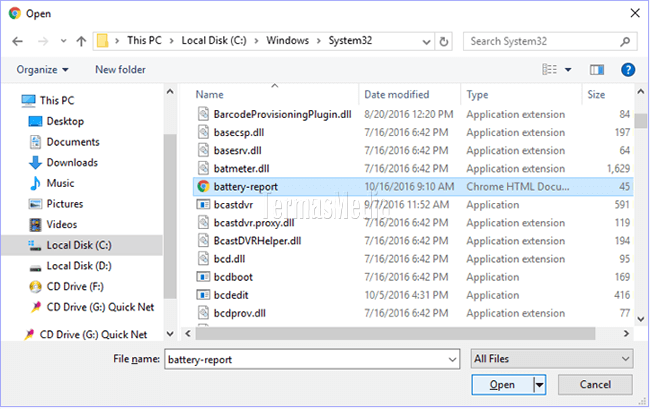Click the Cancel button

pyautogui.click(x=595, y=385)
